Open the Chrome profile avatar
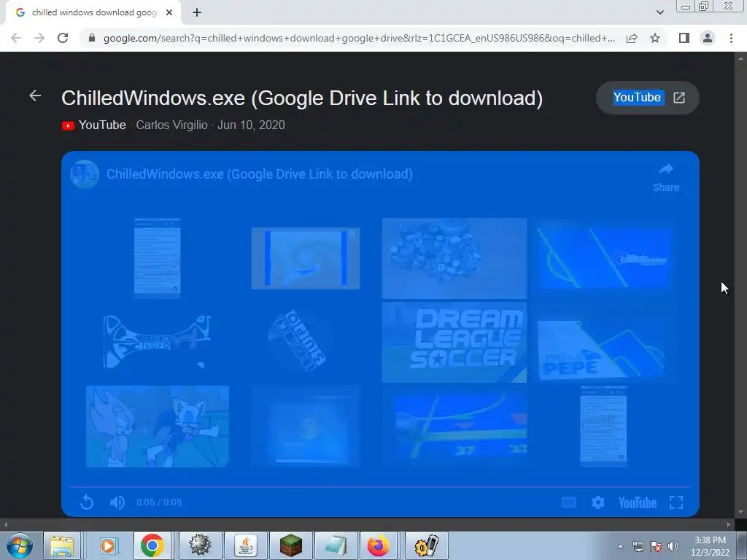The width and height of the screenshot is (747, 560). coord(708,38)
